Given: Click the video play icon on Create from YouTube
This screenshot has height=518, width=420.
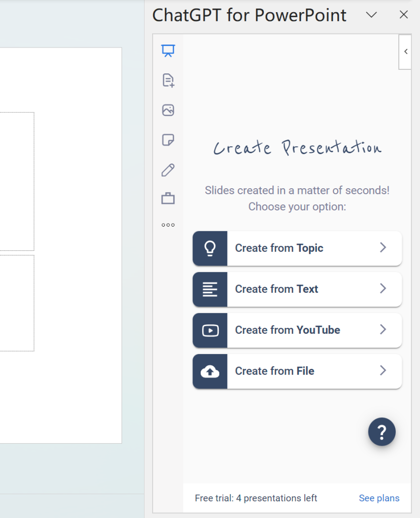Looking at the screenshot, I should click(210, 330).
